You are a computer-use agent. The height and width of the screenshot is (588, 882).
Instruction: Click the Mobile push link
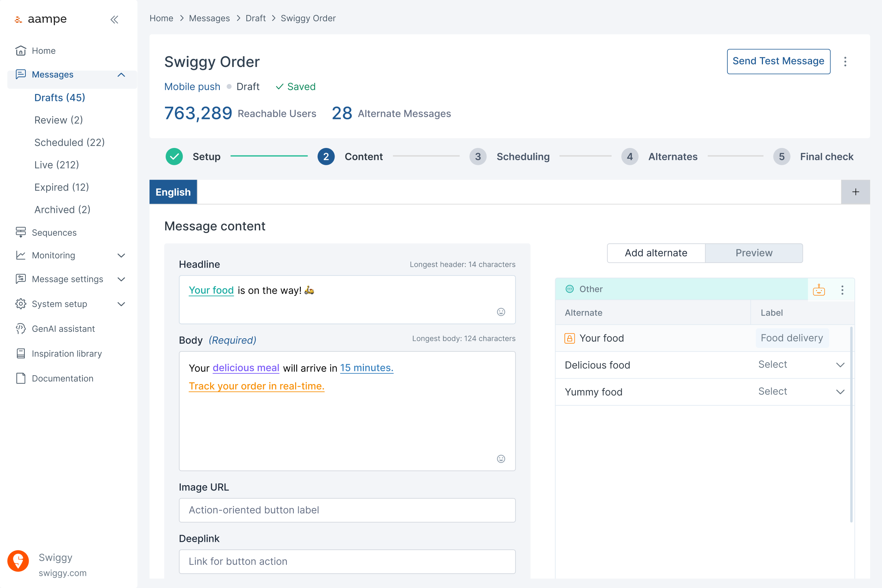click(192, 87)
